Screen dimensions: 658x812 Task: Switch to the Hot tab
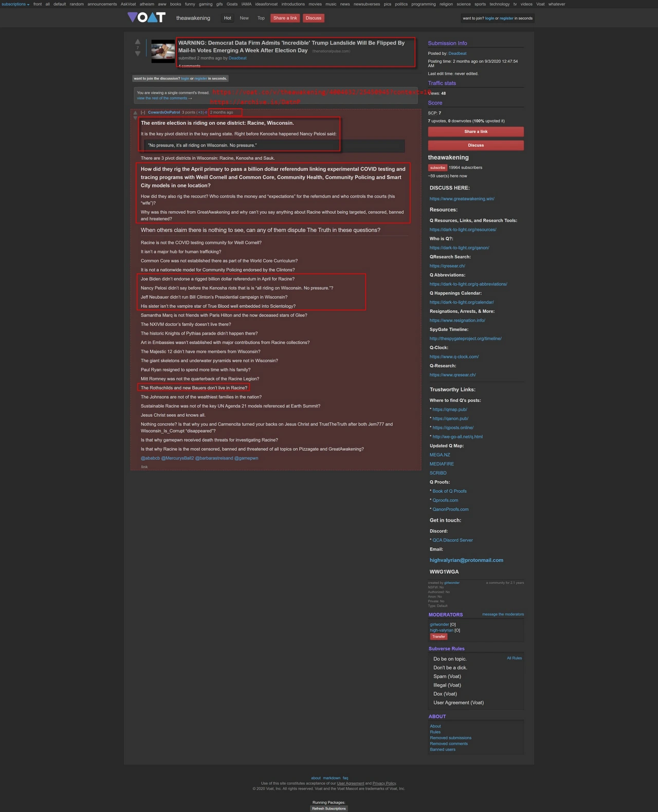[227, 18]
